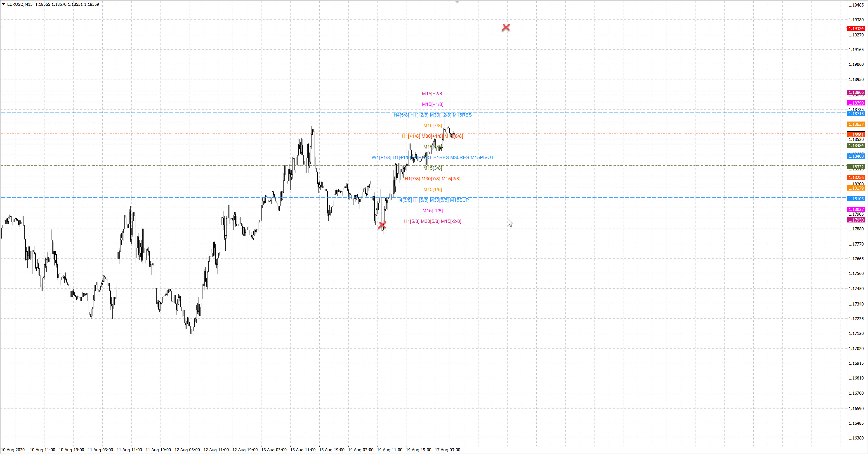Click the 1.18408 blue pivot price tag

(x=856, y=156)
